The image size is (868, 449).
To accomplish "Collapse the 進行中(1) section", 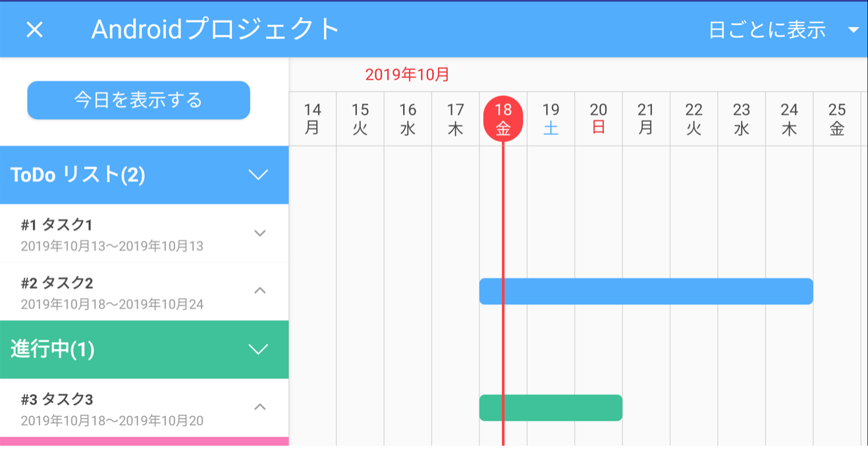I will coord(258,350).
